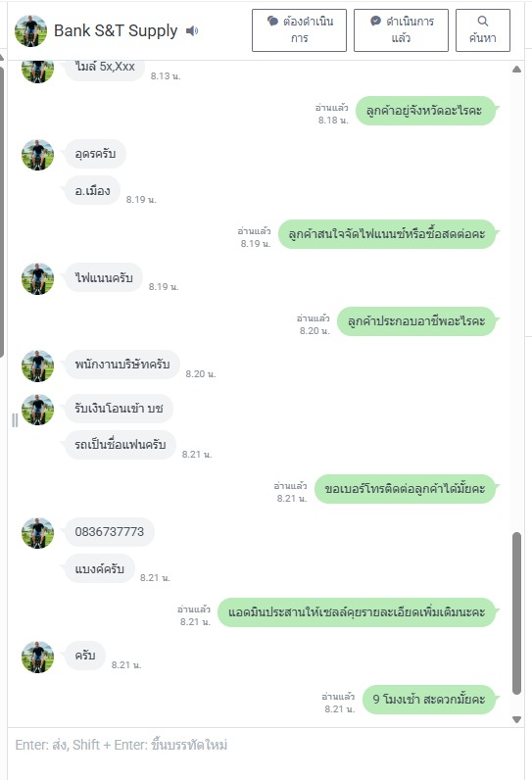Click the chat scrollbar thumb
532x780 pixels.
[516, 612]
